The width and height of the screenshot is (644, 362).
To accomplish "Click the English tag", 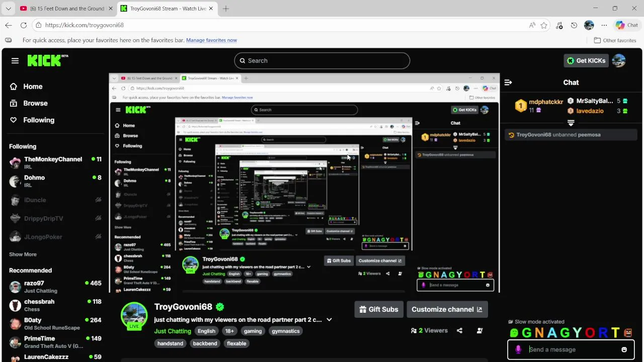I will 206,331.
